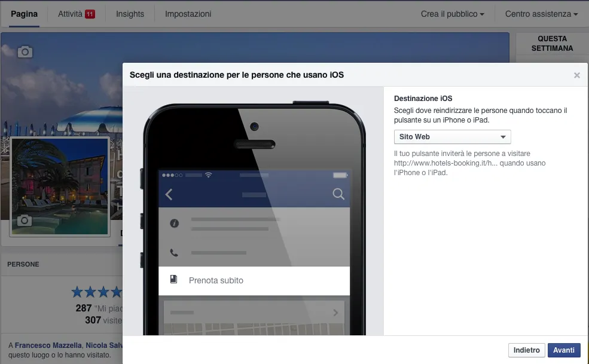Click the Prenota subito button in preview
The image size is (589, 364).
(254, 280)
